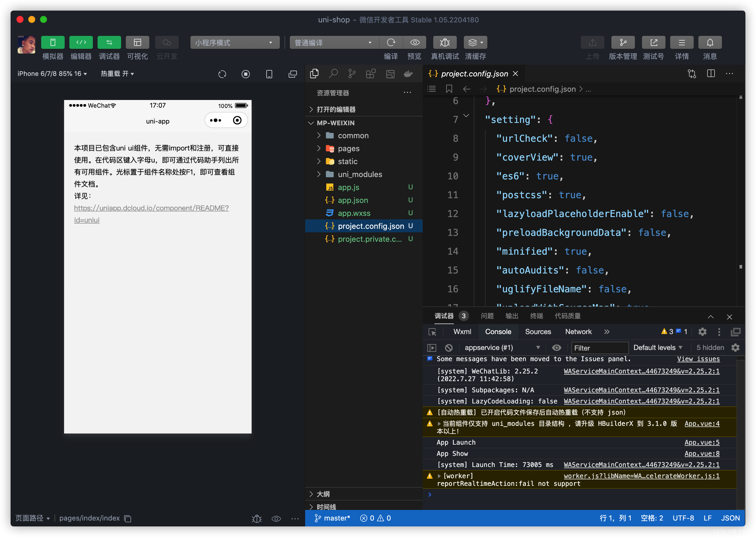Image resolution: width=756 pixels, height=537 pixels.
Task: Toggle the 编辑器 editor panel button
Action: click(x=81, y=42)
